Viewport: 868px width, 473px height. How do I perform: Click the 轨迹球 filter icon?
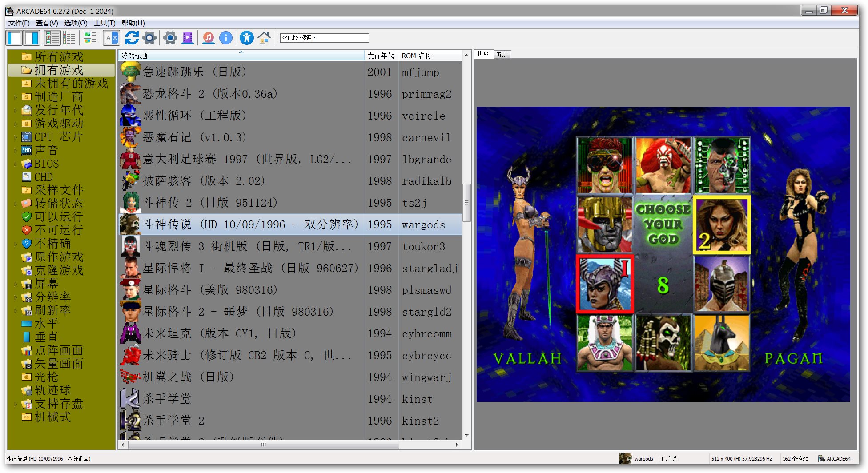coord(27,390)
